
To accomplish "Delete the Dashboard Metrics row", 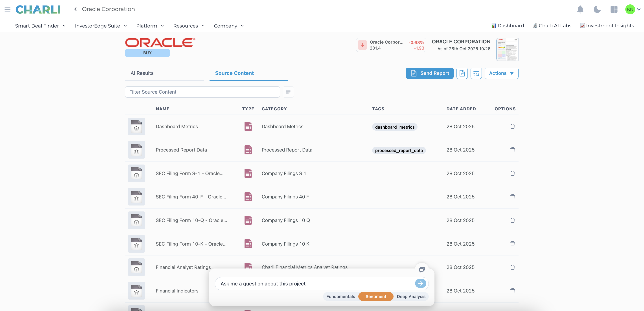I will [x=512, y=126].
